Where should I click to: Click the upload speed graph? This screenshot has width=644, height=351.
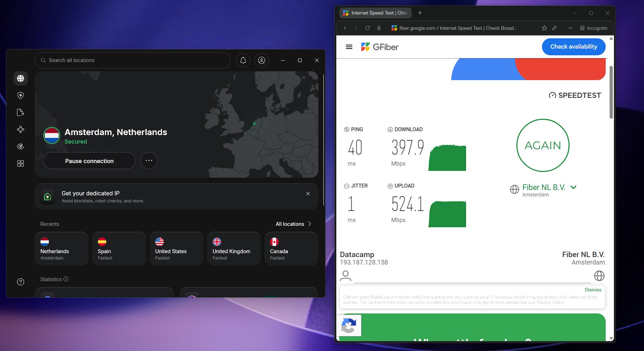click(447, 214)
